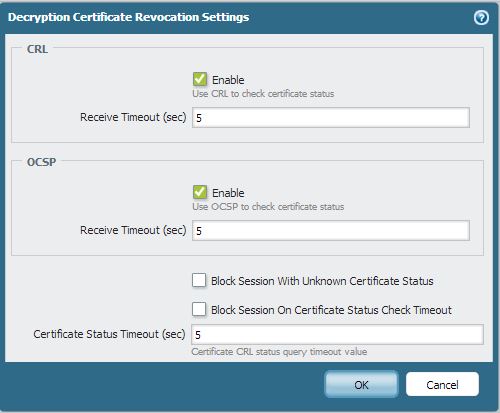
Task: Click the OCSP section heading
Action: tap(41, 162)
